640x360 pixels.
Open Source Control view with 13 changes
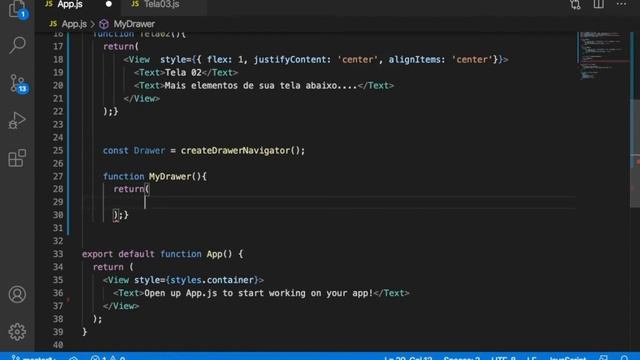pyautogui.click(x=18, y=84)
